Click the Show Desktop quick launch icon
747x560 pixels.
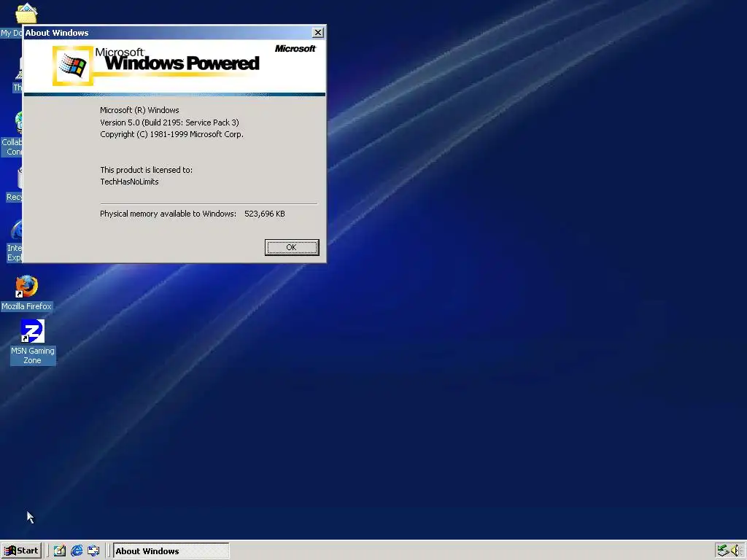pyautogui.click(x=60, y=551)
